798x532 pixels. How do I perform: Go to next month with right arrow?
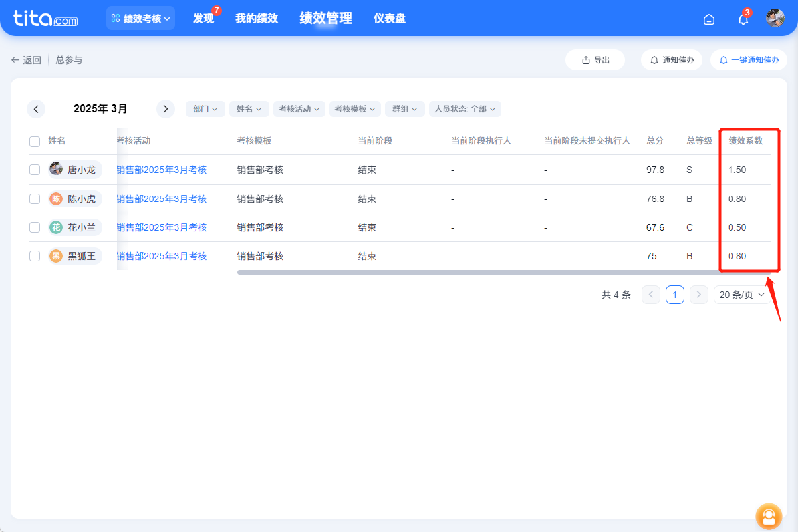click(x=165, y=108)
